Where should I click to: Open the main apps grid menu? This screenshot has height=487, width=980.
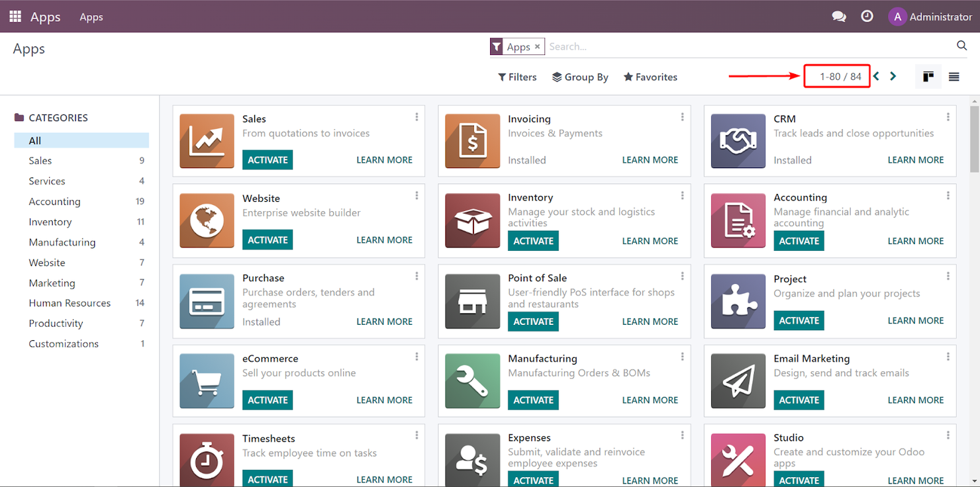(x=15, y=17)
